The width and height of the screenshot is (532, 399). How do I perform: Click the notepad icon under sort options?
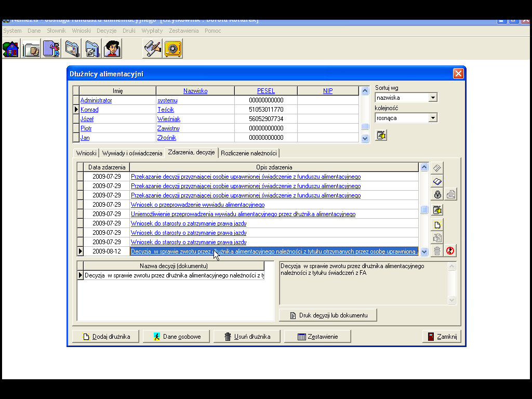pyautogui.click(x=381, y=135)
